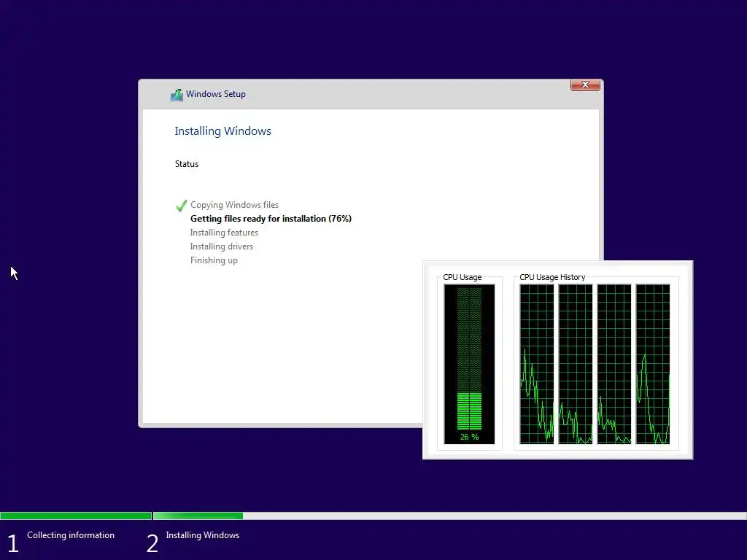Image resolution: width=747 pixels, height=560 pixels.
Task: Click the CPU Usage meter gauge
Action: click(x=469, y=364)
